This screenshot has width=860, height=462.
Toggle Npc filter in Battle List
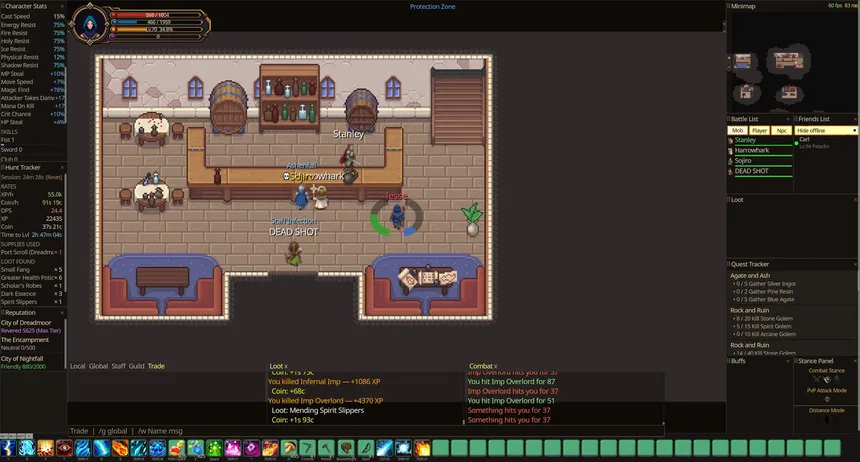click(782, 131)
